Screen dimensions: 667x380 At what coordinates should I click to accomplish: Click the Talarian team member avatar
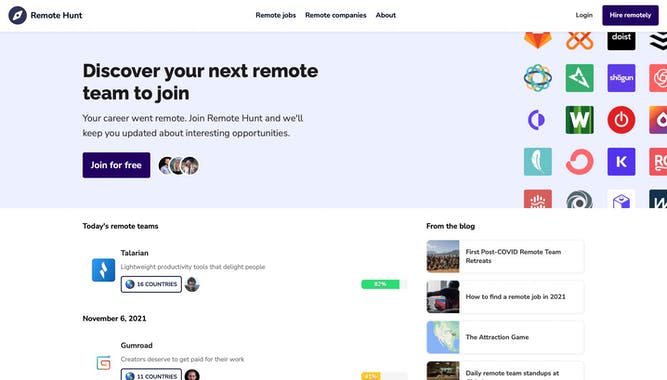coord(192,284)
